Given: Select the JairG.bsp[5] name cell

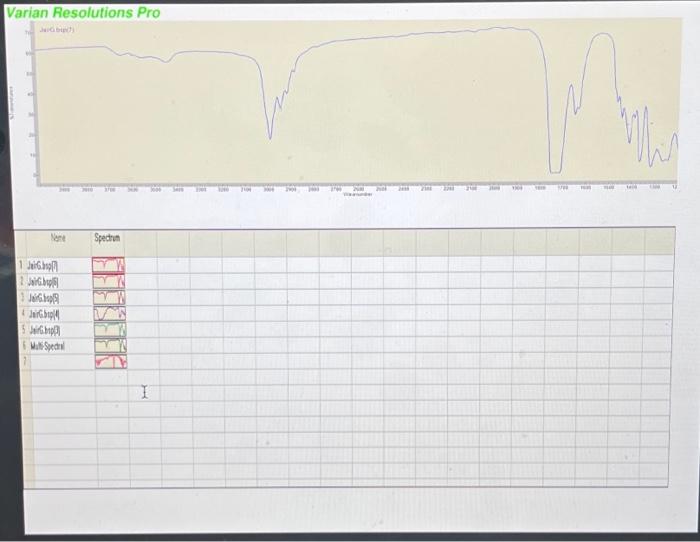Looking at the screenshot, I should tap(59, 298).
